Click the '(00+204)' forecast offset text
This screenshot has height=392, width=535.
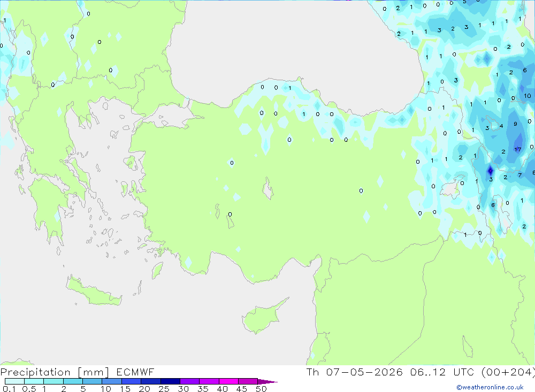tap(508, 372)
